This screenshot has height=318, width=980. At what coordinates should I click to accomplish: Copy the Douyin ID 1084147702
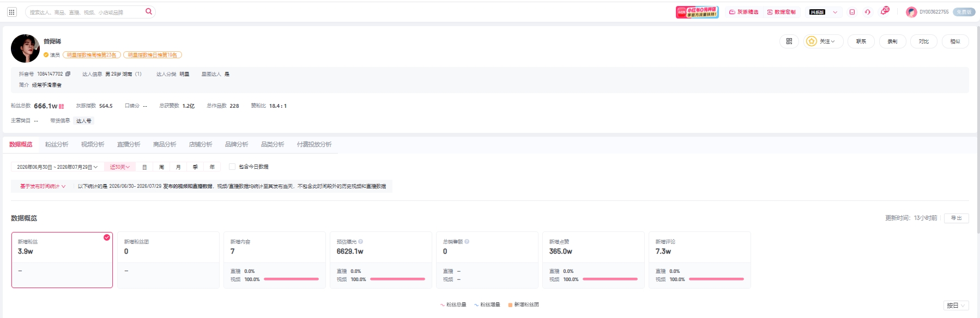coord(68,74)
